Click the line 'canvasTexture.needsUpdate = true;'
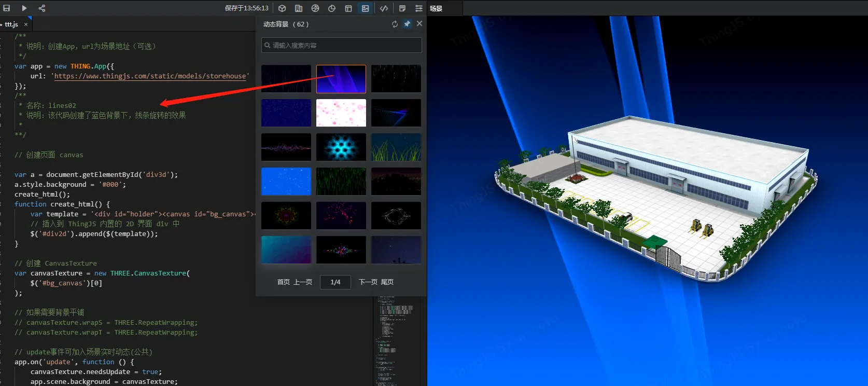 [96, 372]
